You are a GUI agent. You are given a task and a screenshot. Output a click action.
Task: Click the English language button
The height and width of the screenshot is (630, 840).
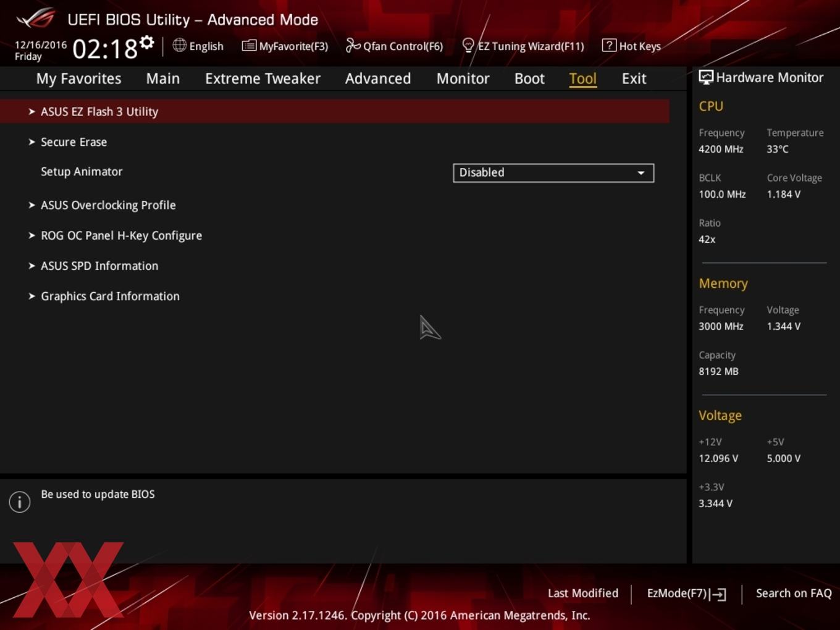click(x=206, y=46)
